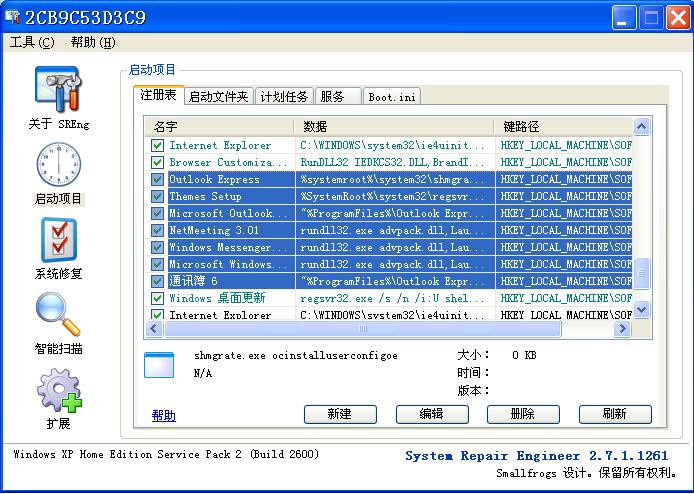Toggle the Microsoft Outlook... checkbox
The width and height of the screenshot is (694, 494).
pyautogui.click(x=157, y=213)
